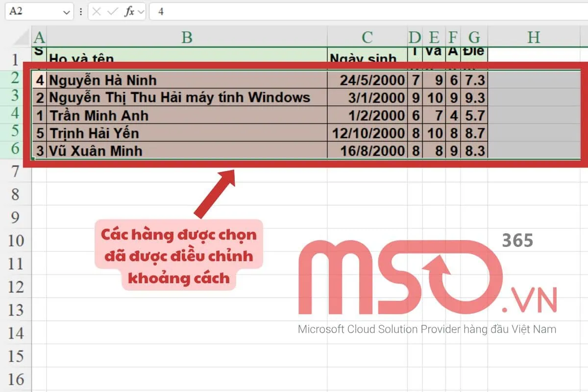Select column B header
This screenshot has height=392, width=588.
click(x=187, y=37)
